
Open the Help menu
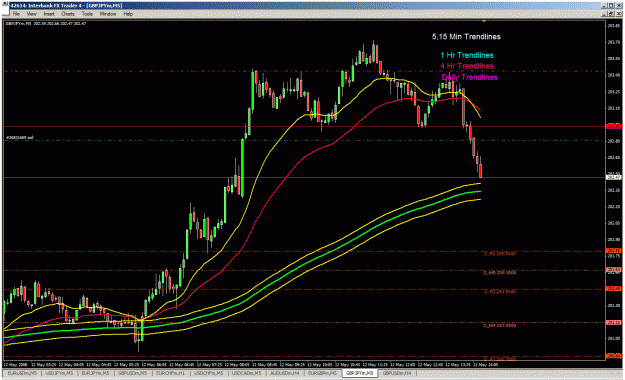click(128, 14)
